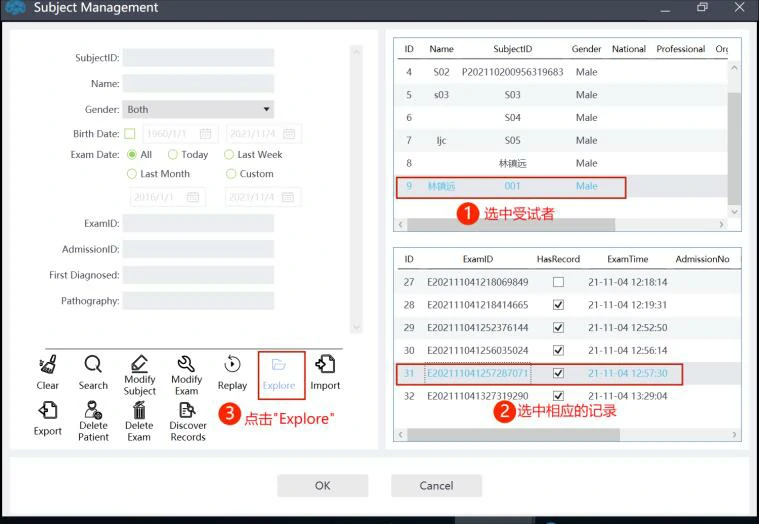Click the Import icon
The height and width of the screenshot is (524, 759).
pyautogui.click(x=325, y=365)
